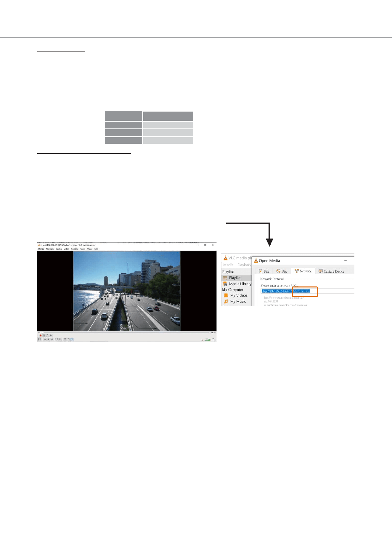The width and height of the screenshot is (392, 554).
Task: Select Playlist in the VLC sidebar
Action: (236, 278)
